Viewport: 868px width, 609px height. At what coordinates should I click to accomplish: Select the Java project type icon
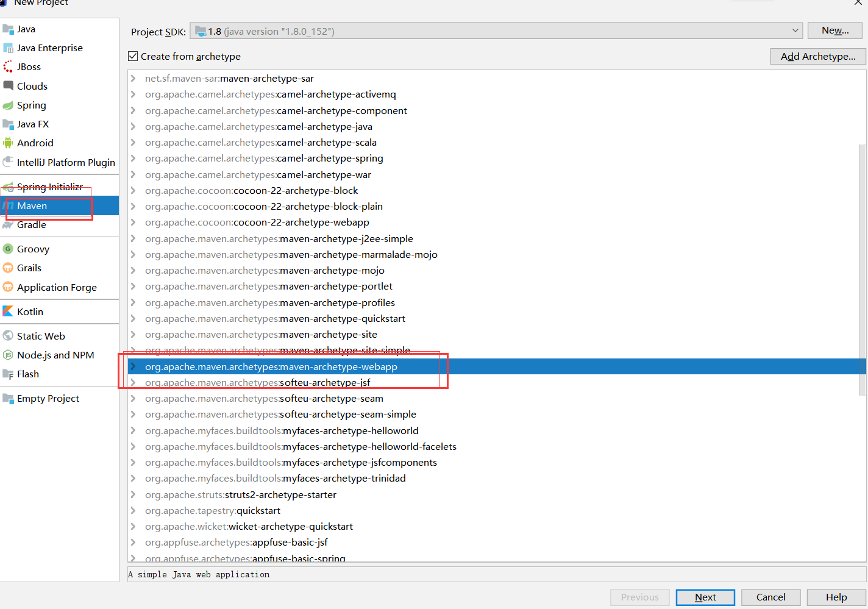tap(8, 29)
